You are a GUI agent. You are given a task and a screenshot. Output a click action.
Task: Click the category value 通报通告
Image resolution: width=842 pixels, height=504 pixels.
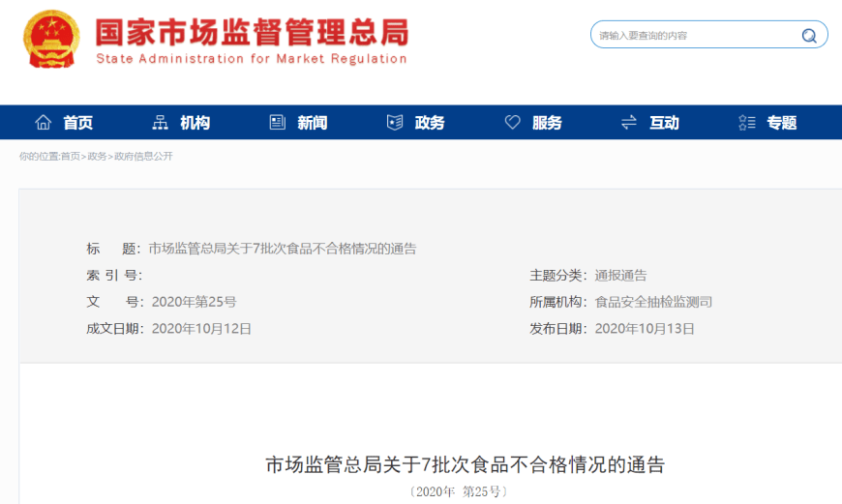[620, 276]
